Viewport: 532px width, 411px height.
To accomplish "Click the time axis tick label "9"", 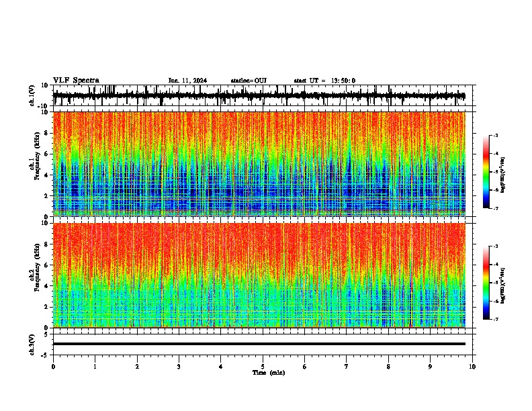I will (x=430, y=367).
